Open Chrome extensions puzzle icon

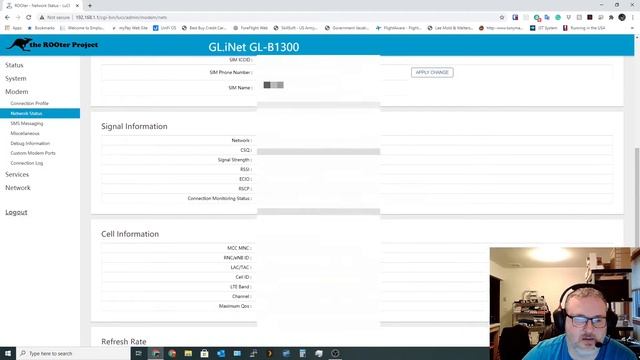pyautogui.click(x=611, y=18)
